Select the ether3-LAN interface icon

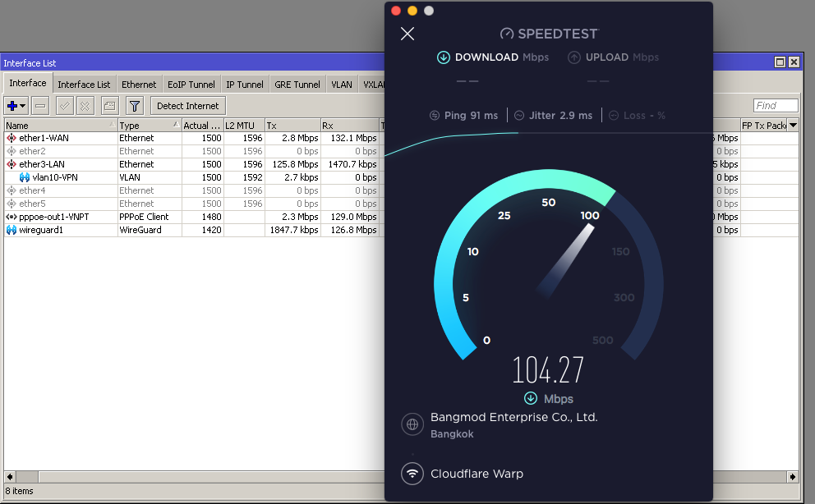pyautogui.click(x=11, y=164)
